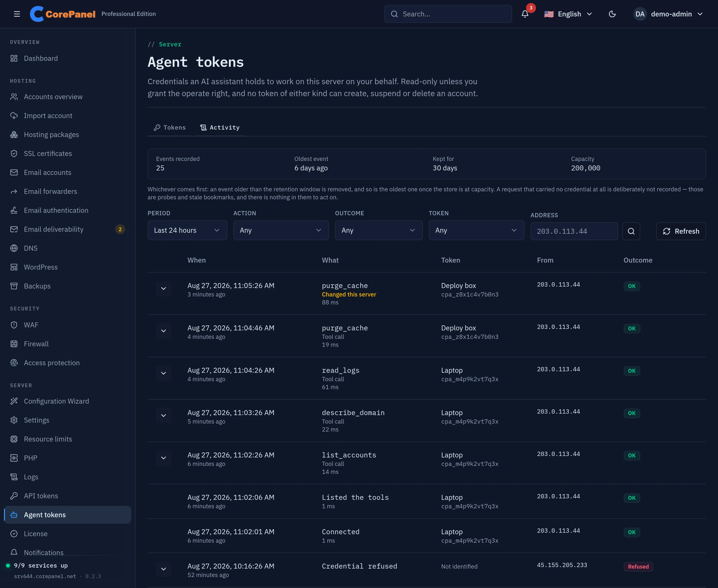The width and height of the screenshot is (718, 588).
Task: Launch Configuration Wizard
Action: tap(67, 401)
